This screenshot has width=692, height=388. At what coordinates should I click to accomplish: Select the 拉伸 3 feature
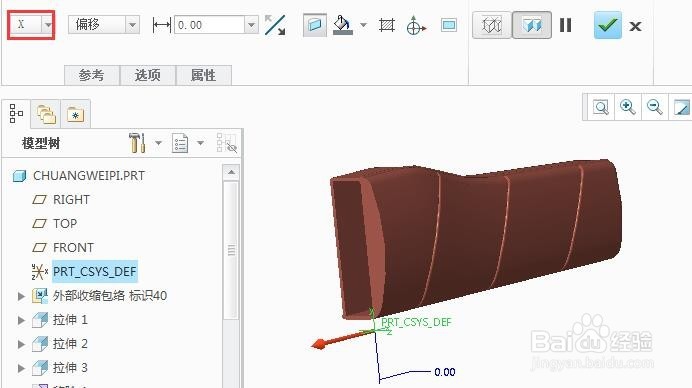pos(70,367)
